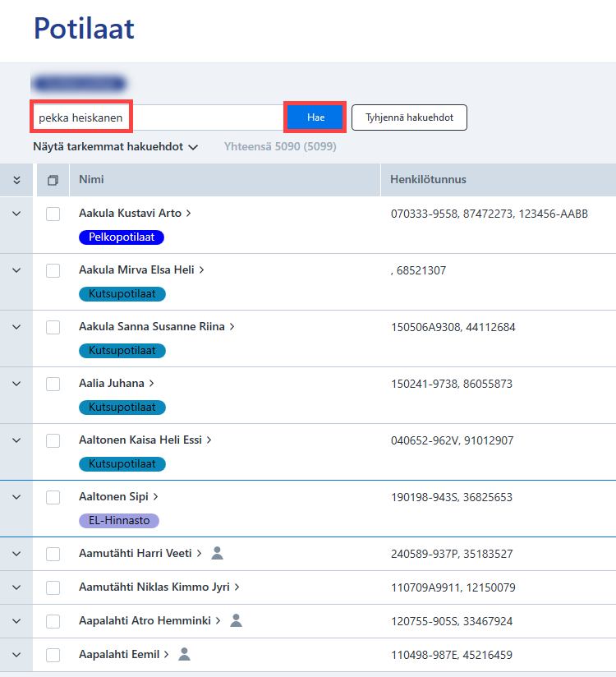Viewport: 616px width, 677px height.
Task: Open patient Aakula Mirva Elsa Heli
Action: [141, 269]
